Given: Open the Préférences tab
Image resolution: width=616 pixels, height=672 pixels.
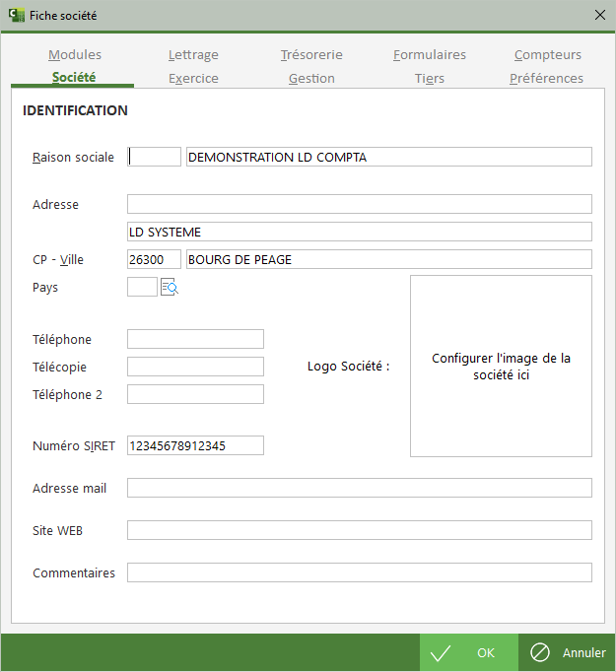Looking at the screenshot, I should [547, 79].
